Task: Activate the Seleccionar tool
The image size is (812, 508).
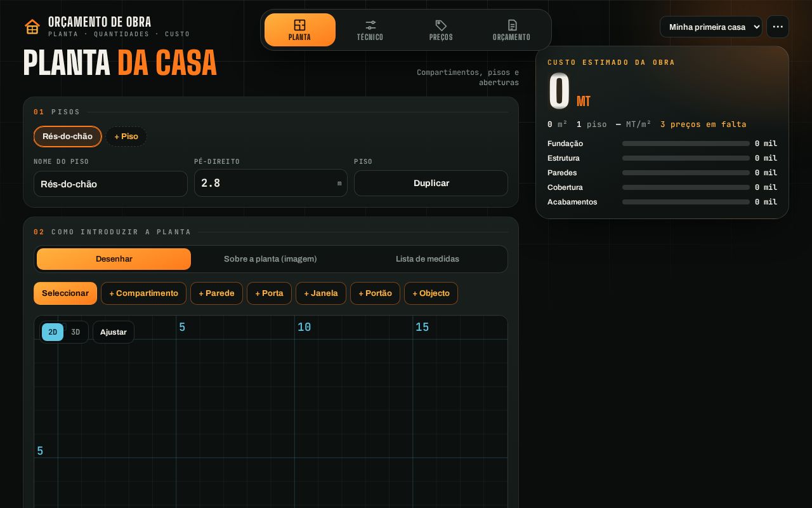Action: coord(65,293)
